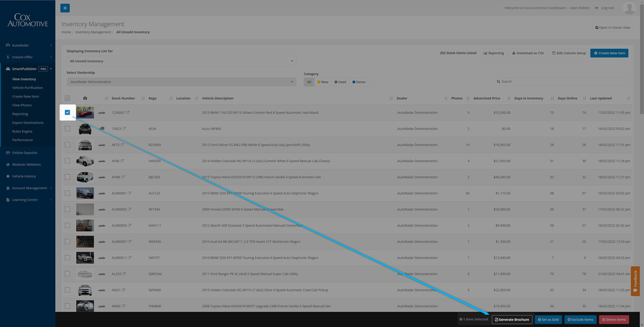Toggle the hamburger sidebar menu button
The width and height of the screenshot is (644, 327).
tap(65, 8)
